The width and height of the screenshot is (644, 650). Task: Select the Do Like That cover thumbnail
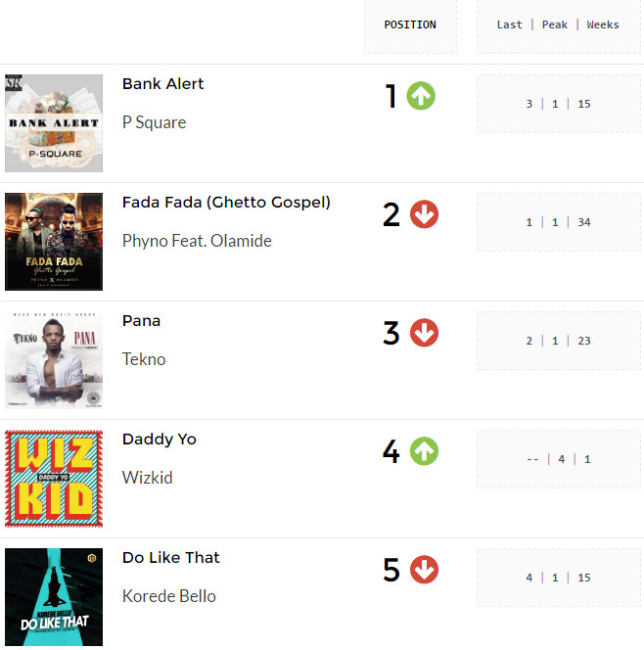pyautogui.click(x=54, y=597)
